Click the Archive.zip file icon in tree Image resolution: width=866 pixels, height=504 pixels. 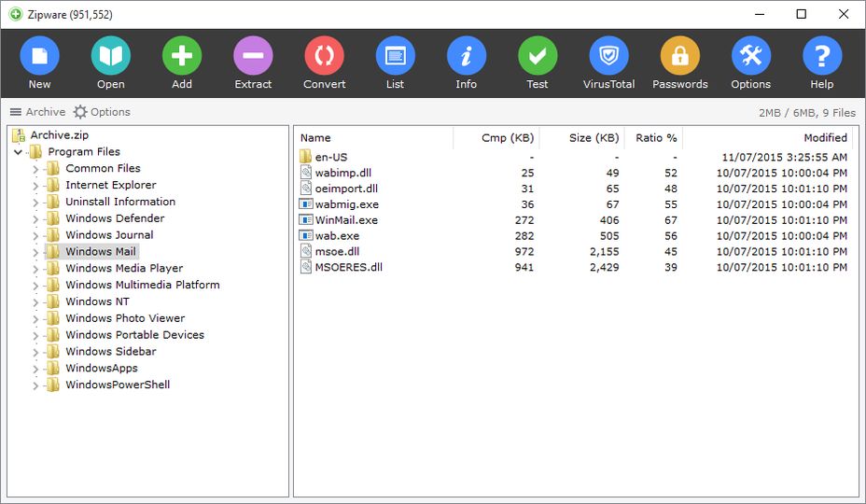click(20, 135)
